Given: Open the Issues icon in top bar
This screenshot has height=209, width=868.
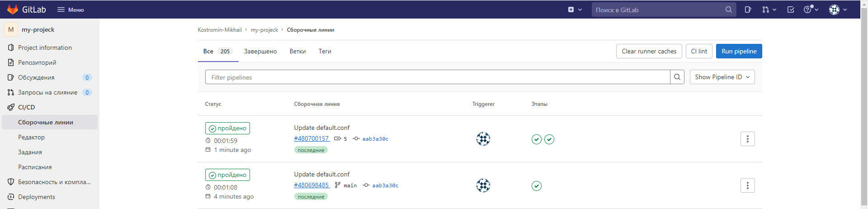Looking at the screenshot, I should 748,9.
